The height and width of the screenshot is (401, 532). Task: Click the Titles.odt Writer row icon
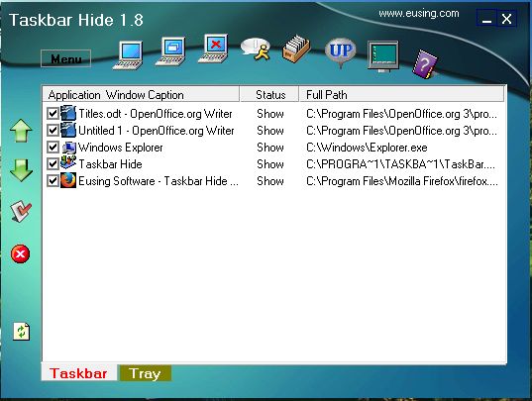click(68, 113)
